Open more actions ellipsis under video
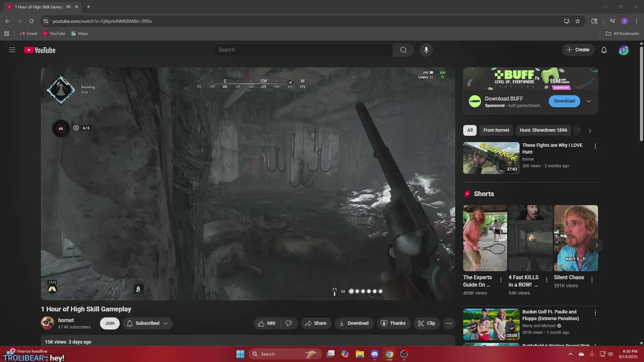 click(449, 323)
